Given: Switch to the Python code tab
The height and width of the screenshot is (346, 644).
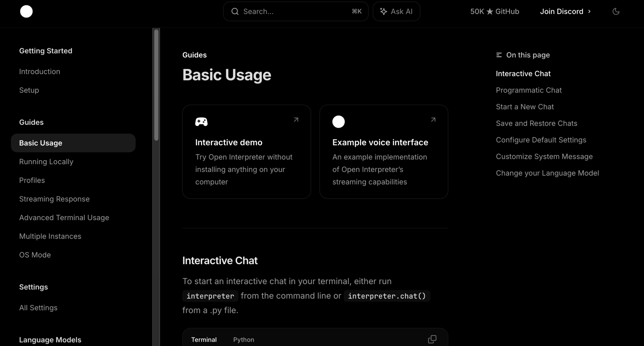Looking at the screenshot, I should pos(243,340).
